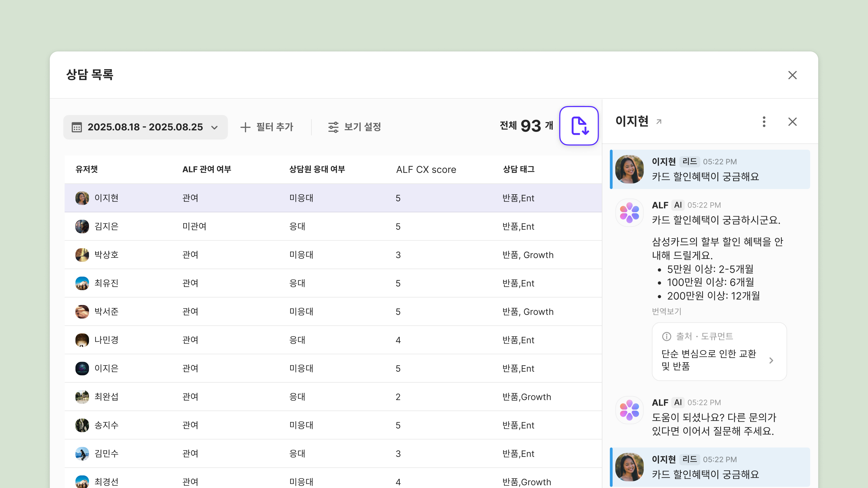Sort by the 상담원 응대 여부 column header
Screen dimensions: 868x488
pyautogui.click(x=317, y=169)
